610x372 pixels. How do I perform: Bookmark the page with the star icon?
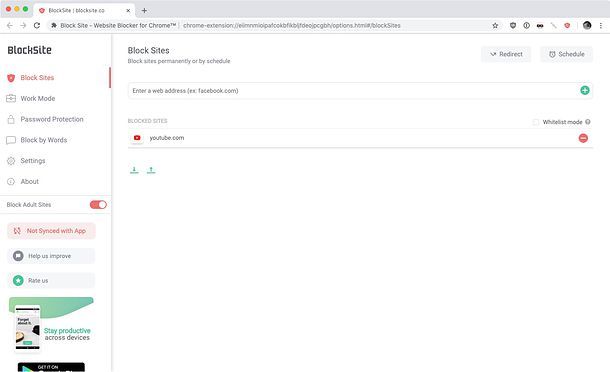(x=495, y=25)
